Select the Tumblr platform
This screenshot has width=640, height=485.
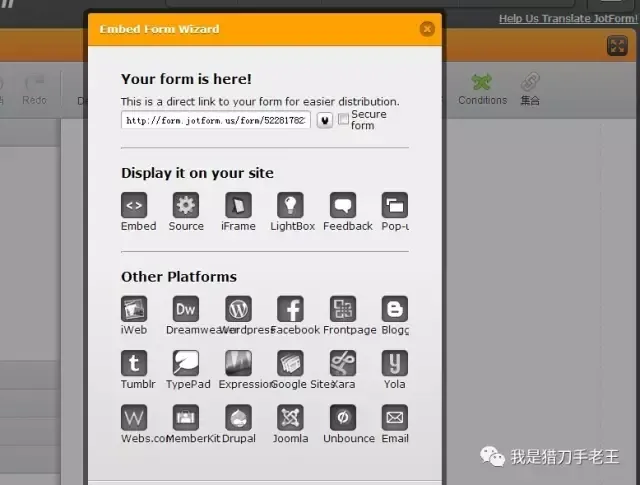134,363
